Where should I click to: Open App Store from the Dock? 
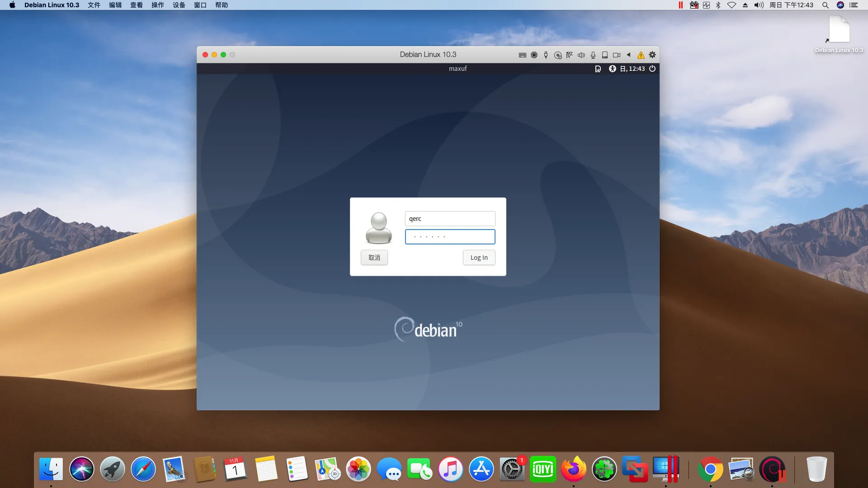click(x=481, y=469)
